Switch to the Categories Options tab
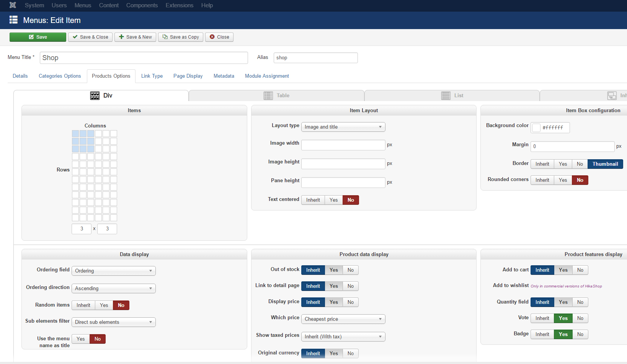 (60, 76)
